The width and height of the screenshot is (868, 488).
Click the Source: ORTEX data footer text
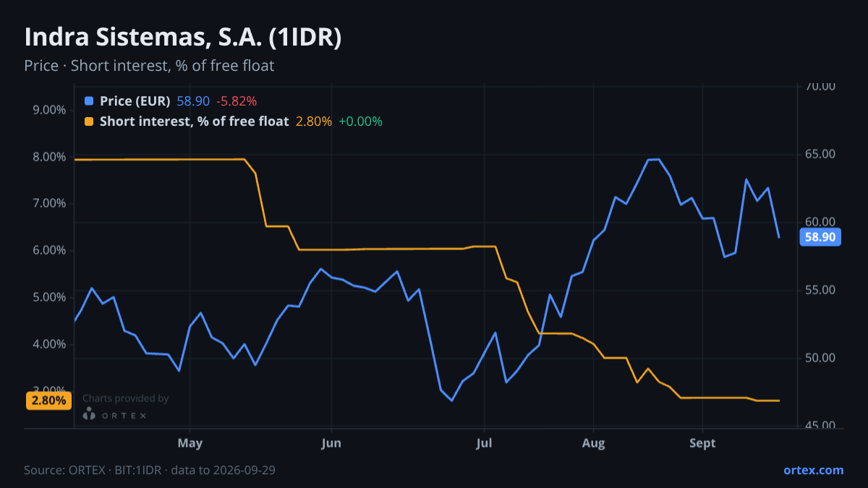coord(150,470)
